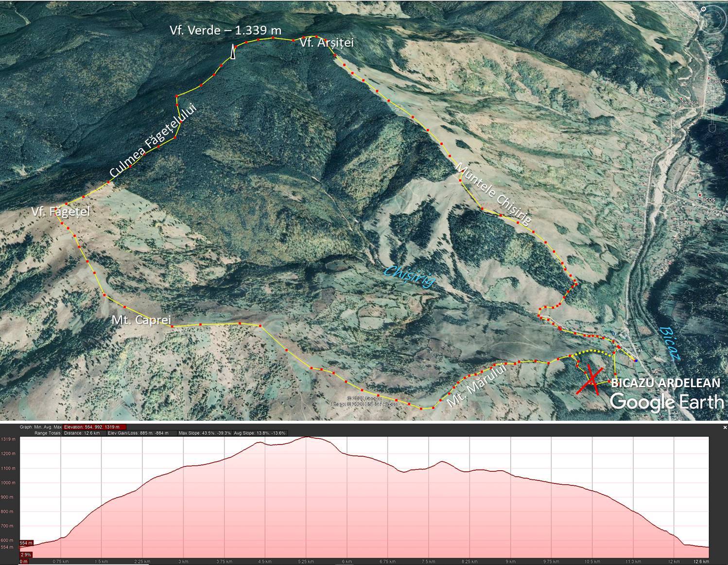Viewport: 728px width, 565px height.
Task: Click the elevation profile peak at 5.25 km
Action: [x=307, y=437]
